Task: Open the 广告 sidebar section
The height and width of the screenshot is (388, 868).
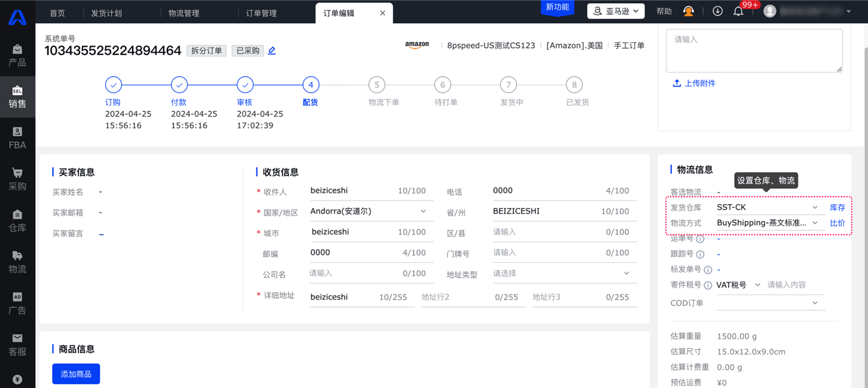Action: click(17, 303)
